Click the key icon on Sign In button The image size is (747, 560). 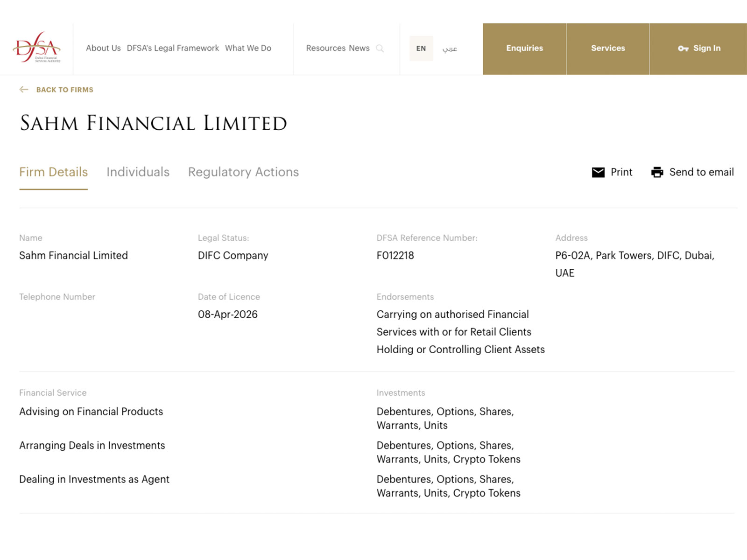(x=683, y=48)
